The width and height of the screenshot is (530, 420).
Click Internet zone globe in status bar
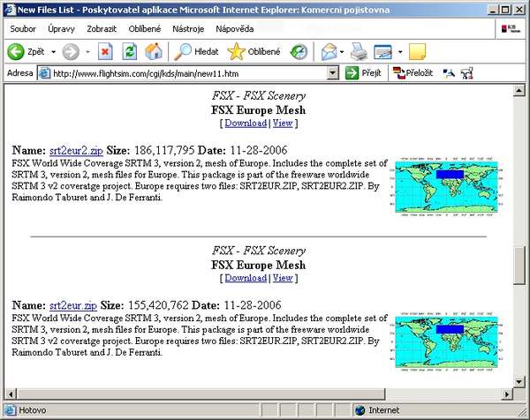click(x=360, y=410)
